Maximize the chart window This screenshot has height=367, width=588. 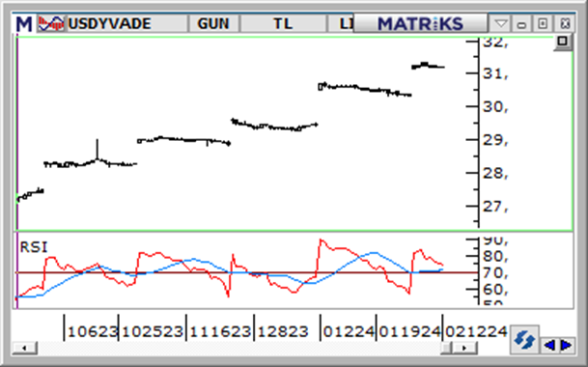543,24
